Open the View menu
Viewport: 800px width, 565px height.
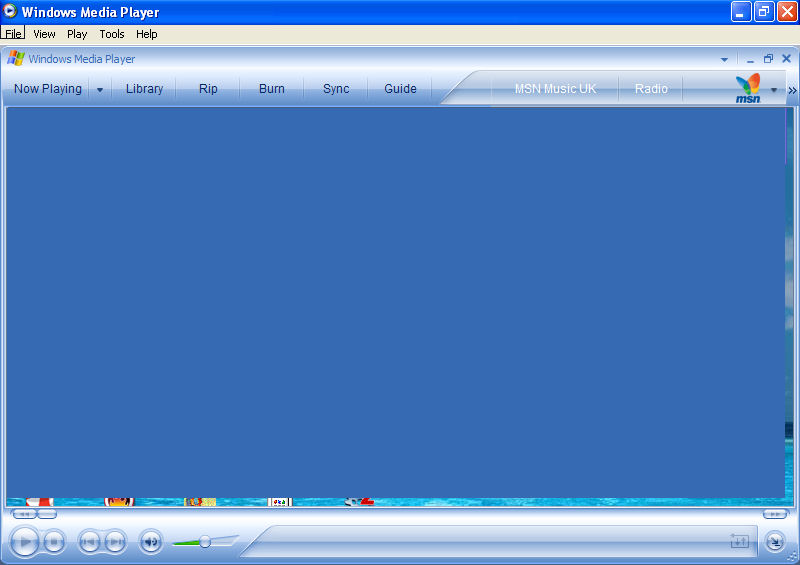(x=44, y=34)
